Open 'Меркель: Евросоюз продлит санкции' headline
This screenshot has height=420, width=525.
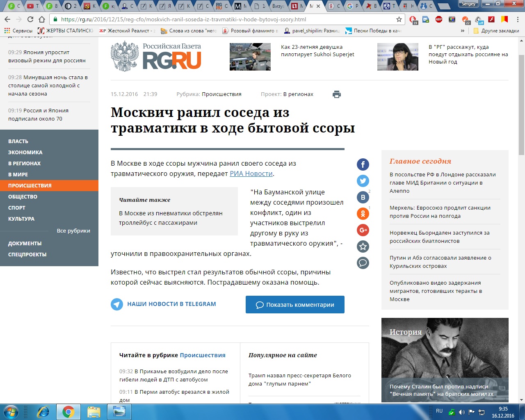point(440,212)
